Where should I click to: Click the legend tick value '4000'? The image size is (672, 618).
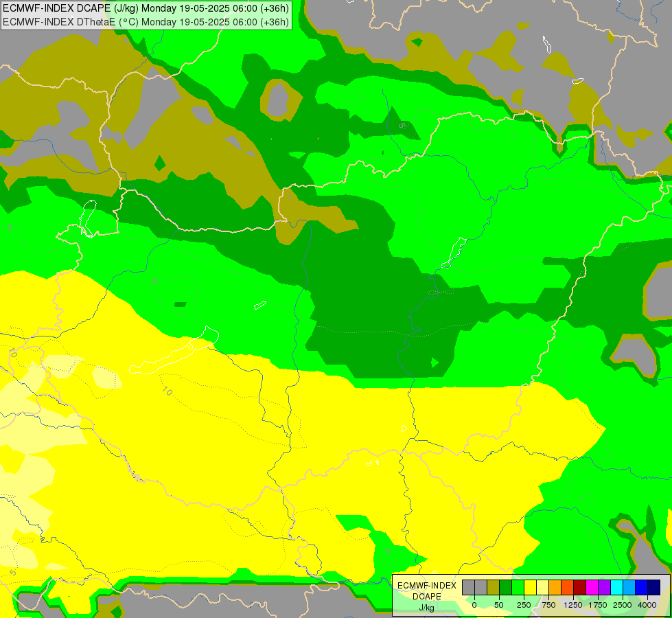click(x=647, y=605)
